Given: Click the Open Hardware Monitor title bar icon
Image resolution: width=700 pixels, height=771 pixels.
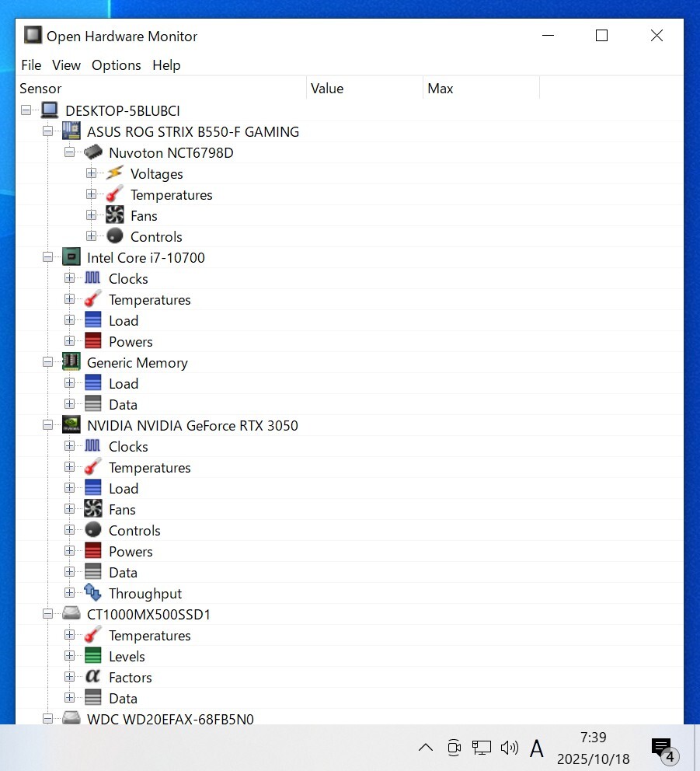Looking at the screenshot, I should 33,35.
